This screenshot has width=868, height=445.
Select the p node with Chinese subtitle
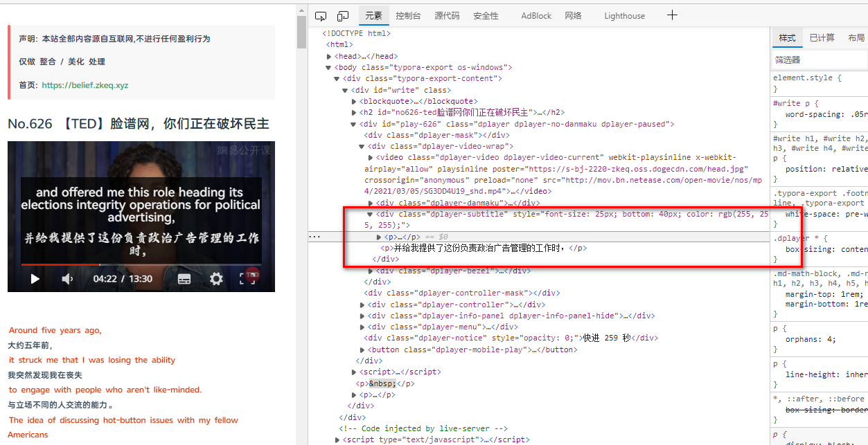(484, 248)
